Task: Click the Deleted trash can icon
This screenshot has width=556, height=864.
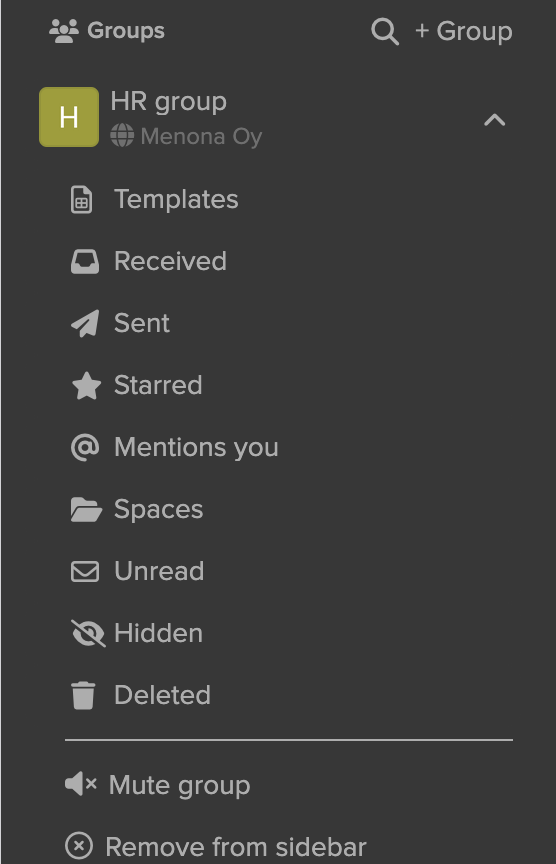Action: [83, 695]
